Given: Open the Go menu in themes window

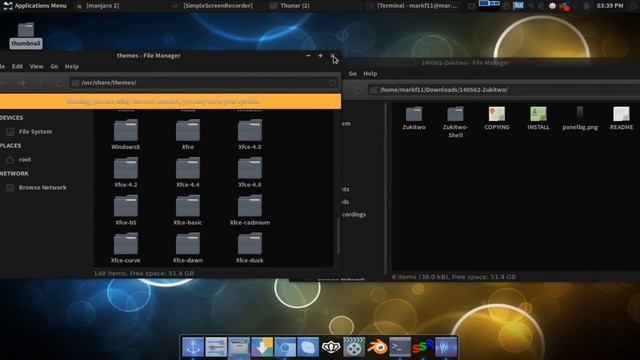Looking at the screenshot, I should [x=54, y=66].
